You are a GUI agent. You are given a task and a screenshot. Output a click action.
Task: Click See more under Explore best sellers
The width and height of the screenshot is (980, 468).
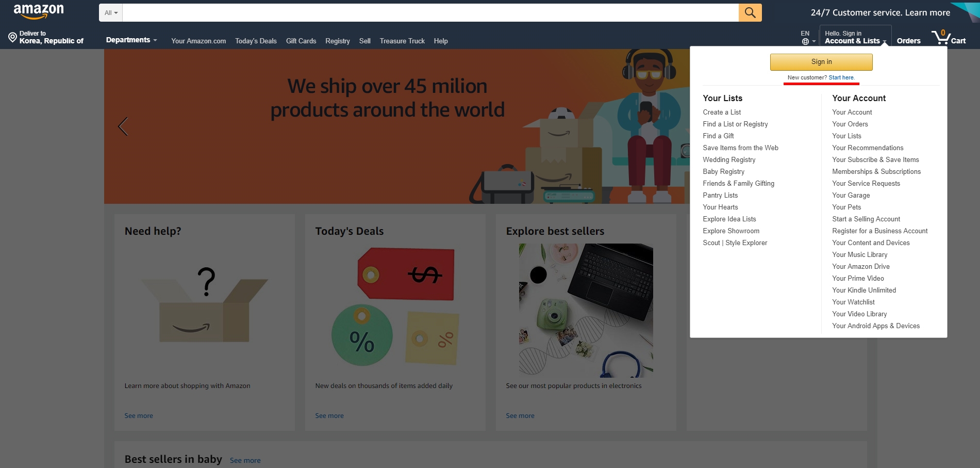coord(520,416)
